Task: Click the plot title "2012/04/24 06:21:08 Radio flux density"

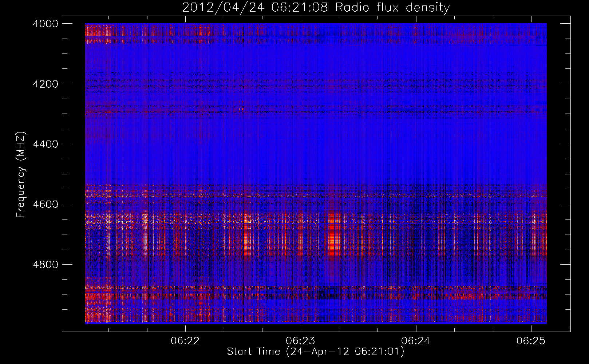Action: coord(316,7)
